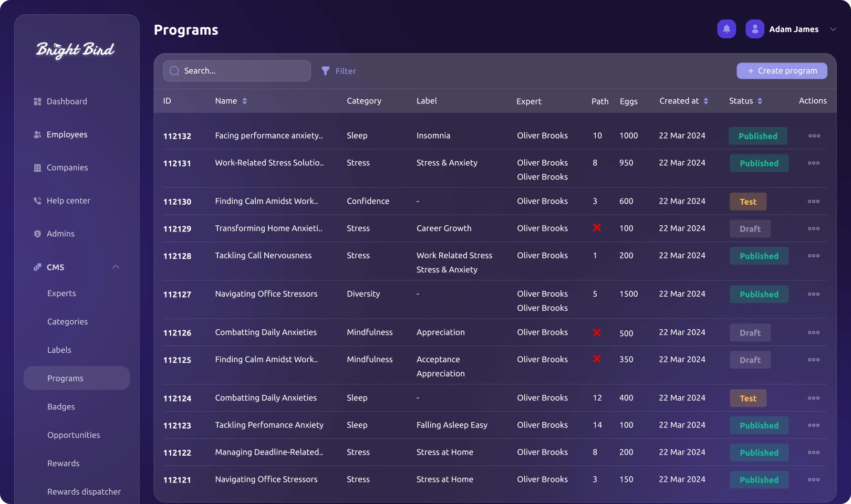Click the Dashboard grid icon in sidebar
Viewport: 851px width, 504px height.
tap(37, 101)
